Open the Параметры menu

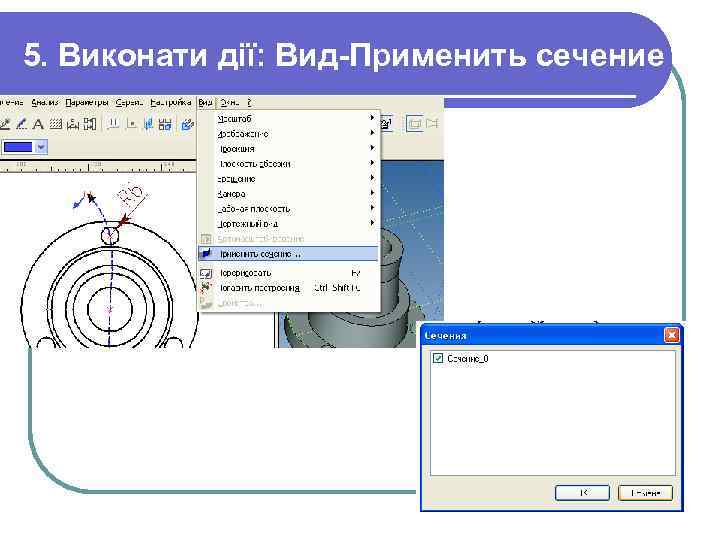87,102
